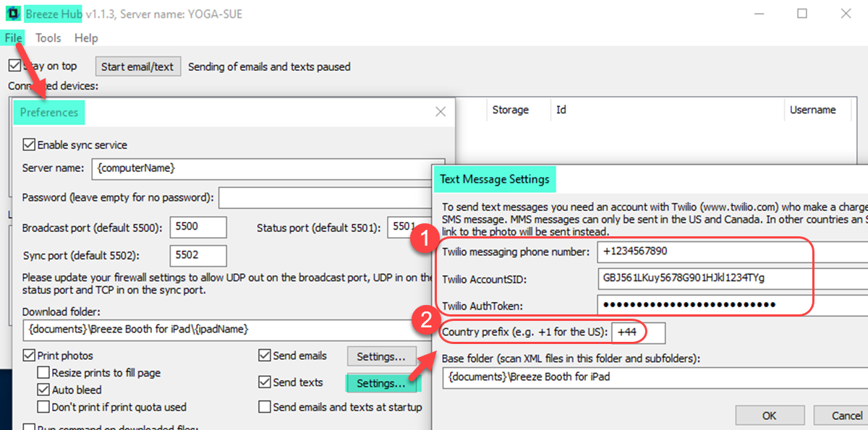Enable Don't print if print quota used
Viewport: 868px width, 430px height.
click(x=43, y=407)
